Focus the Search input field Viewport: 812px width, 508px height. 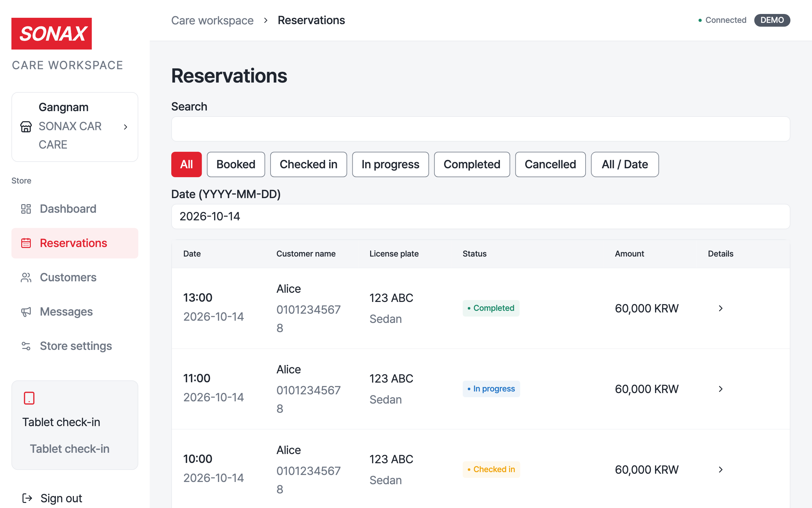481,129
